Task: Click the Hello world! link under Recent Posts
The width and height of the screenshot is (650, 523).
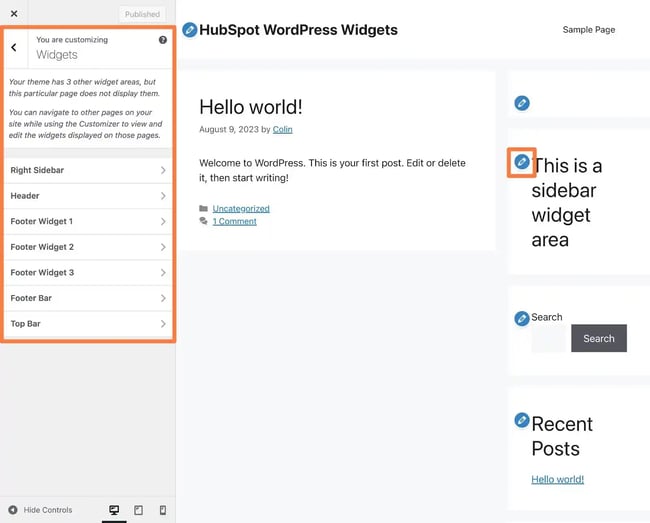Action: (x=558, y=479)
